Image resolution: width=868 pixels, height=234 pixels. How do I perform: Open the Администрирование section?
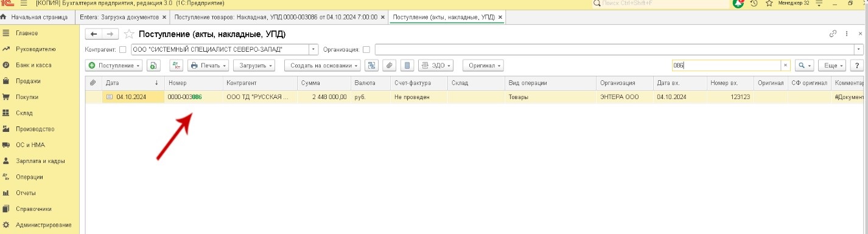coord(43,225)
